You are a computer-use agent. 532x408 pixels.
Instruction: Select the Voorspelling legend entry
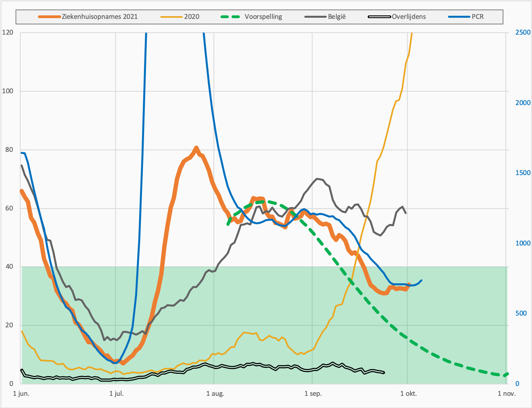click(251, 17)
